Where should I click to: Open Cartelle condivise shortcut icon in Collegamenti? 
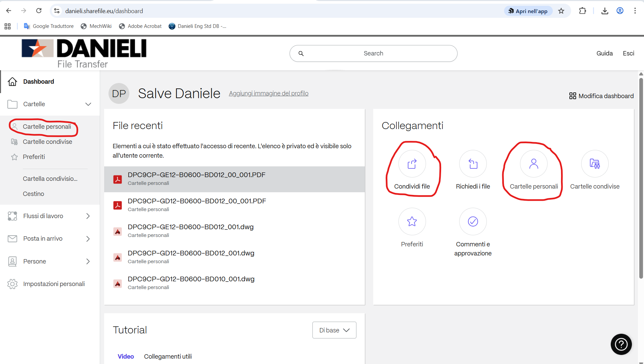594,164
